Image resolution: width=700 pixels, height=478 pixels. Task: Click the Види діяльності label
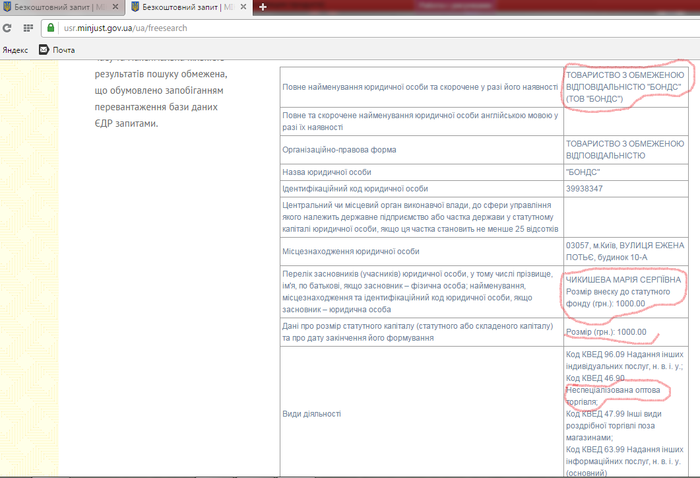coord(311,414)
